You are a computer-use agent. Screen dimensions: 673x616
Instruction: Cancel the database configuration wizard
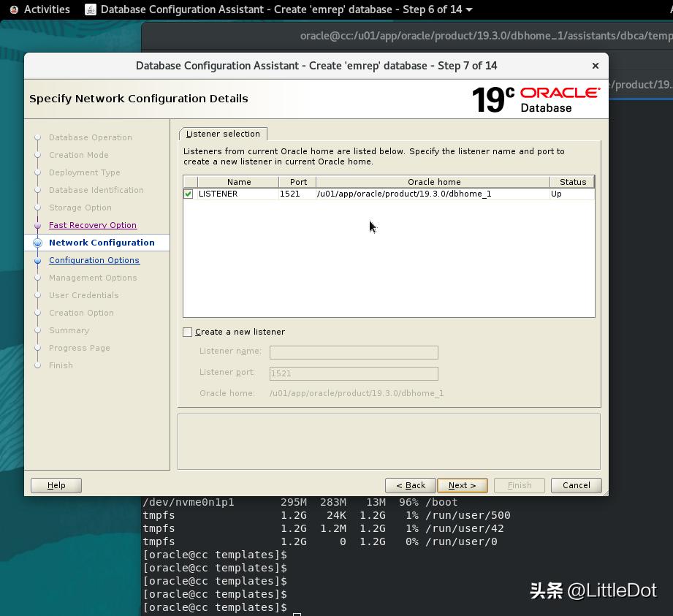(576, 485)
